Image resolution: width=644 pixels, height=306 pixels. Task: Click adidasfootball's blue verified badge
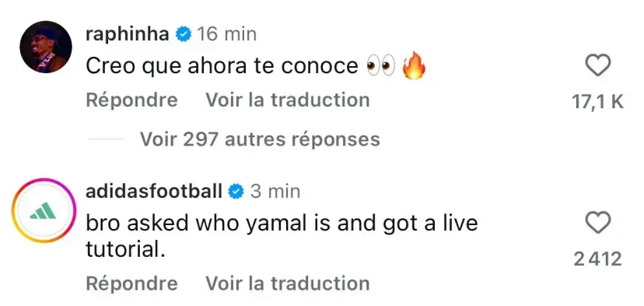coord(236,192)
